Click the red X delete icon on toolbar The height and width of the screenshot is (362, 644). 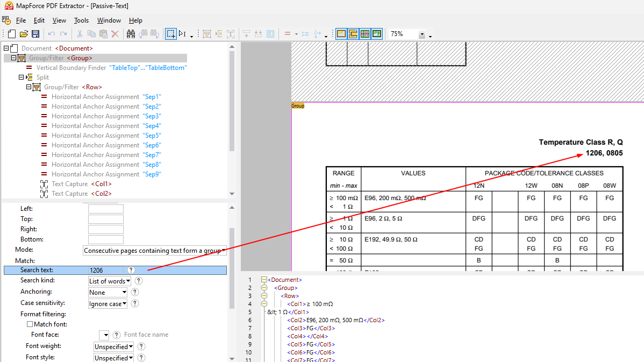[x=115, y=33]
